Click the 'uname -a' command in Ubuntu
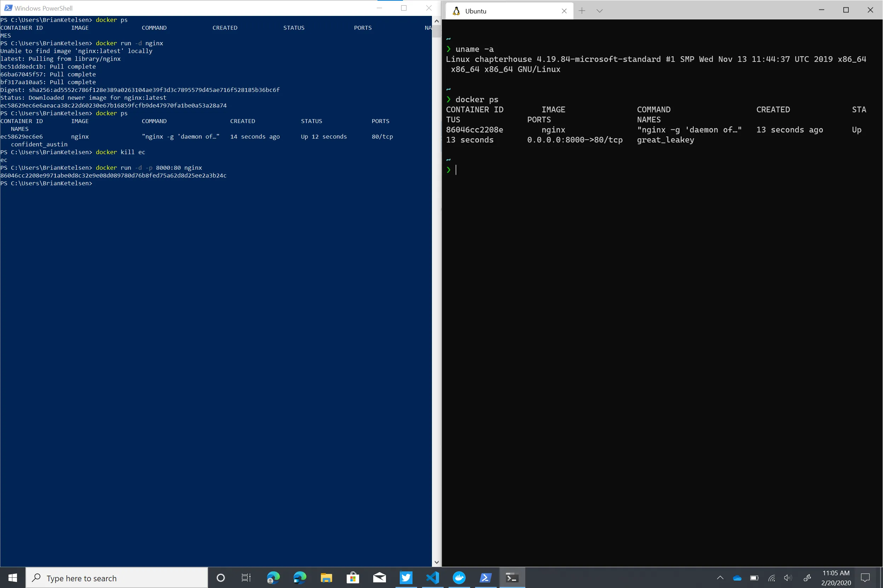The width and height of the screenshot is (883, 588). 474,49
